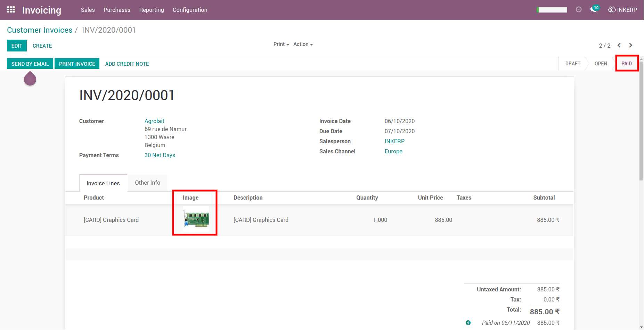Screen dimensions: 644x330
Task: Expand the Action dropdown
Action: tap(303, 44)
